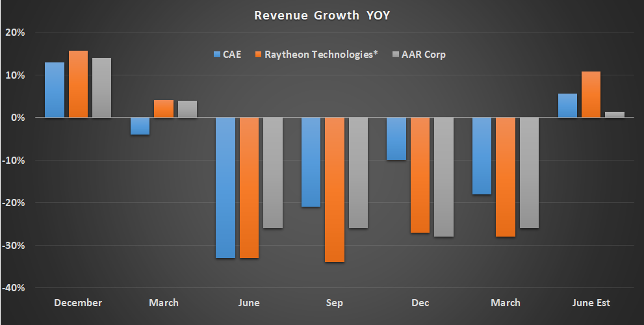Click the December category axis label
The image size is (644, 325).
tap(78, 303)
